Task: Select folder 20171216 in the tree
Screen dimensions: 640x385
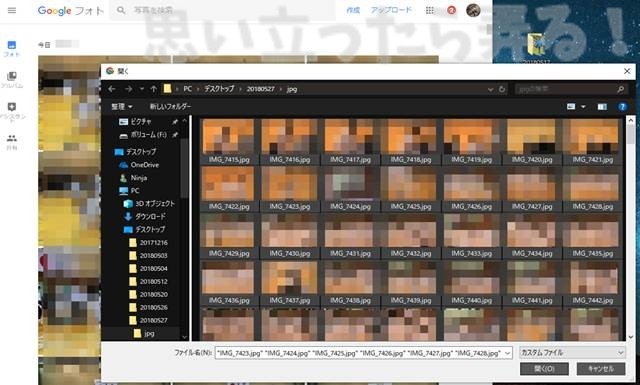Action: 153,243
